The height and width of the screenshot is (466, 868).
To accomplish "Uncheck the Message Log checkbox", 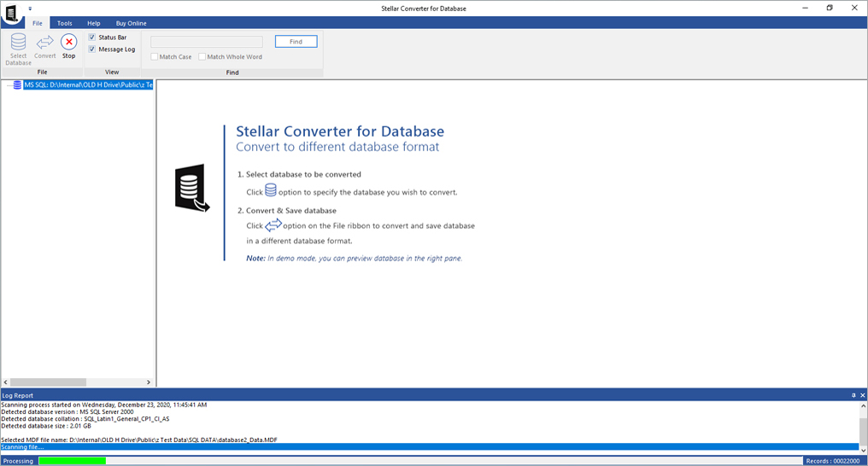I will tap(92, 50).
